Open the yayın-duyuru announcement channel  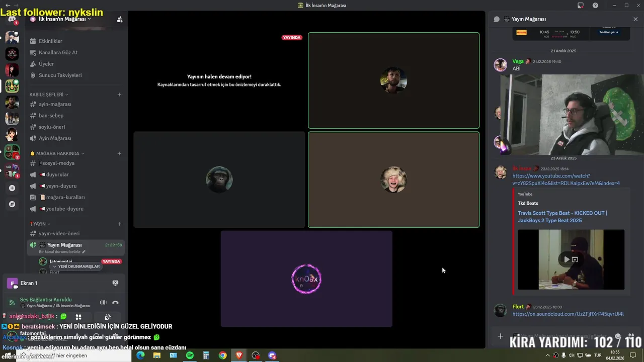coord(75,186)
